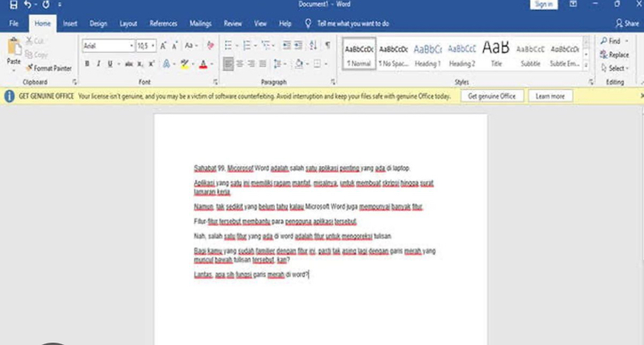Viewport: 644px width, 345px height.
Task: Click the Multilevel List icon
Action: (x=266, y=46)
